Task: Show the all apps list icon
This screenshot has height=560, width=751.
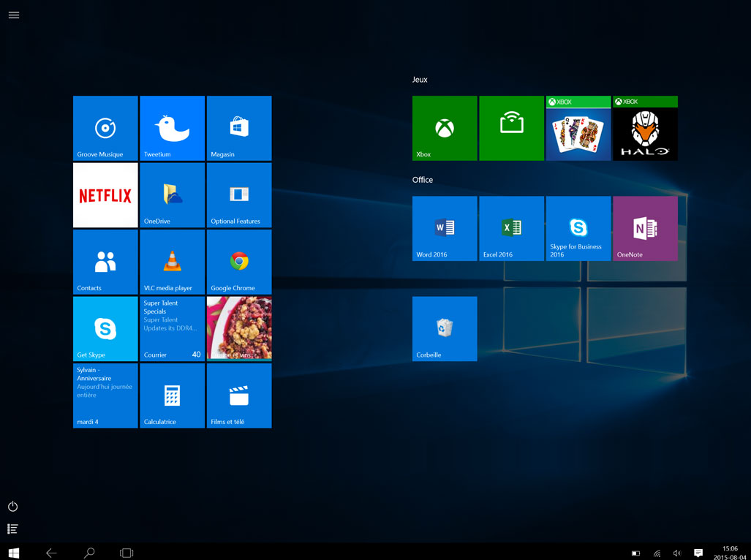Action: pyautogui.click(x=13, y=529)
